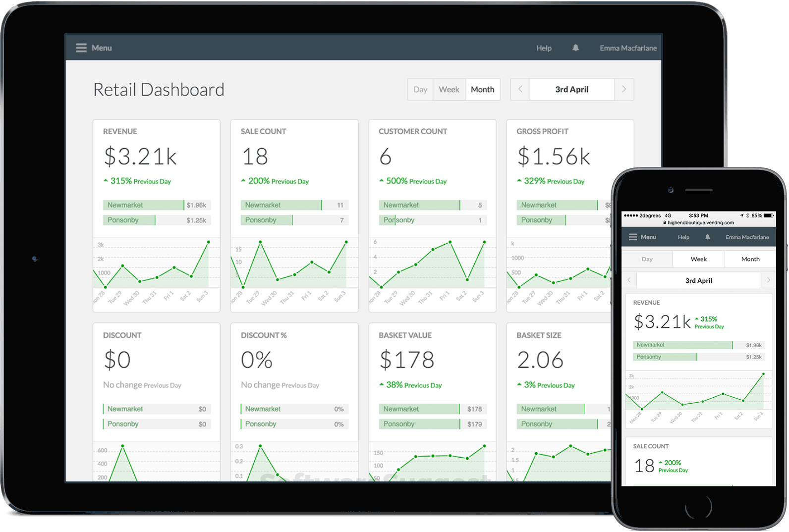789x532 pixels.
Task: Click the notification bell on tablet header
Action: tap(575, 48)
